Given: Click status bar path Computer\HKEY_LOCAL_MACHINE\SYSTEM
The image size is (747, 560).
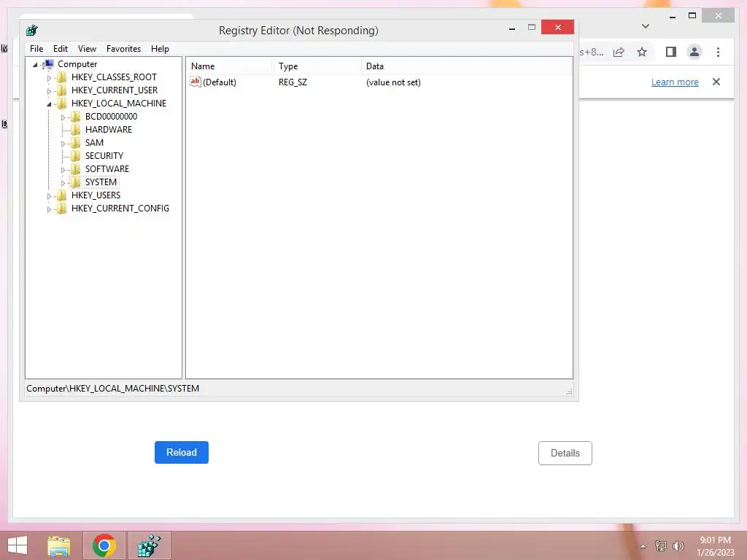Looking at the screenshot, I should (113, 389).
